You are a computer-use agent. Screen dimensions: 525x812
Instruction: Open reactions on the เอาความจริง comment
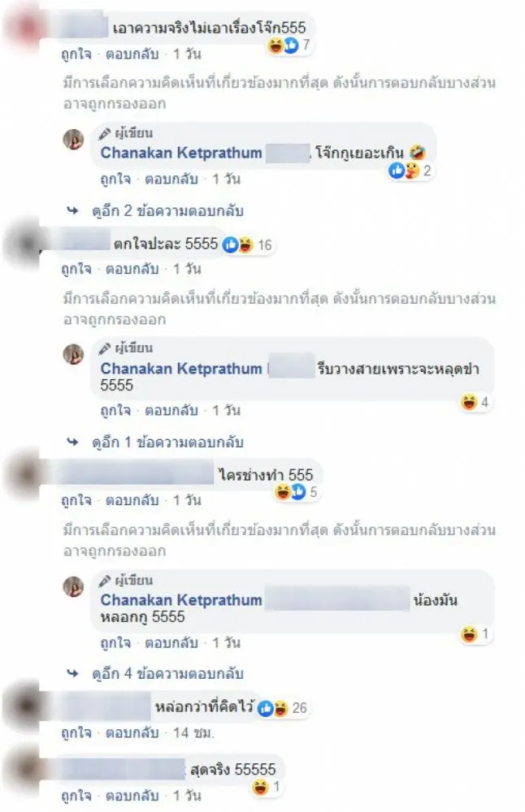click(289, 45)
